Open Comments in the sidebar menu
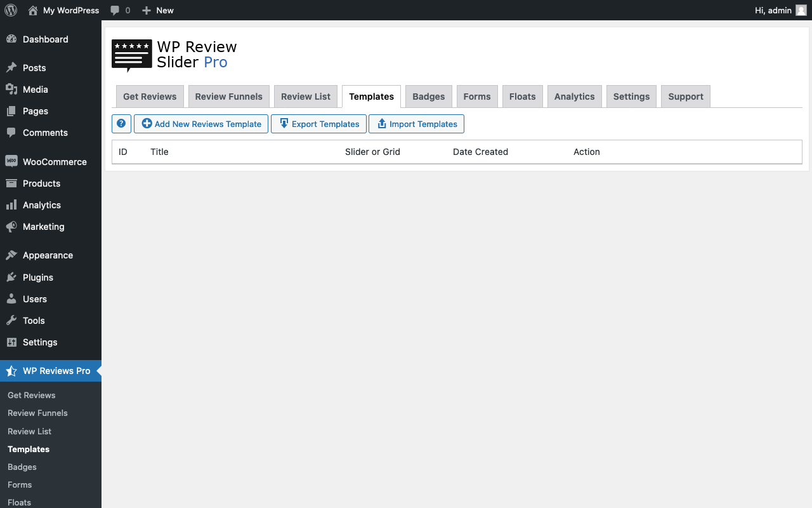This screenshot has height=508, width=812. click(x=51, y=133)
